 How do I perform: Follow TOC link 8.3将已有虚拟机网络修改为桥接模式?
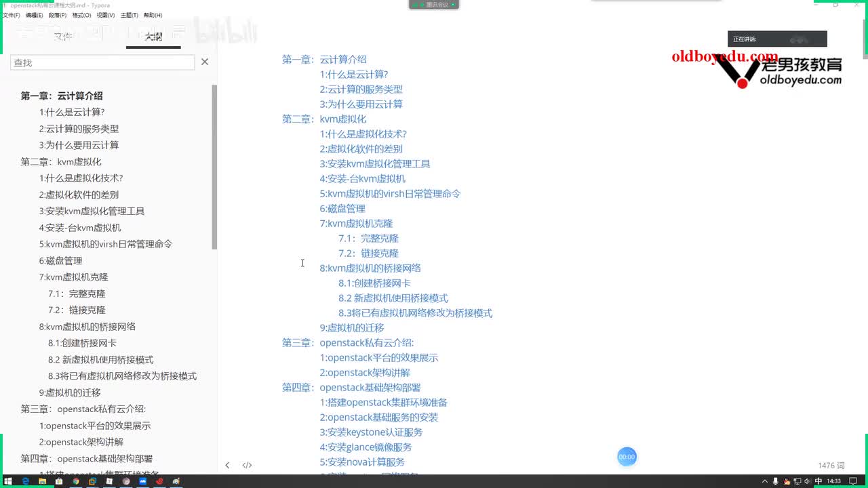click(x=415, y=312)
